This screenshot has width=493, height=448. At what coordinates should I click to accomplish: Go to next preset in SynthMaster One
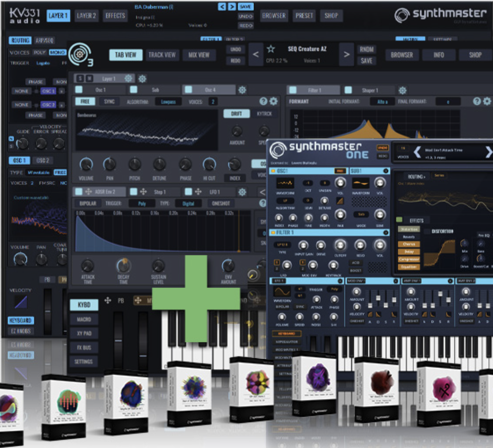[488, 152]
